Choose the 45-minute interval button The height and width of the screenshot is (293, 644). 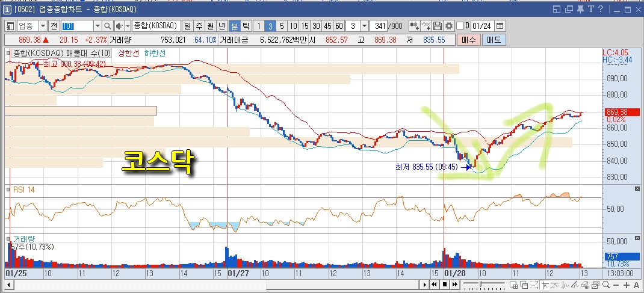click(327, 26)
